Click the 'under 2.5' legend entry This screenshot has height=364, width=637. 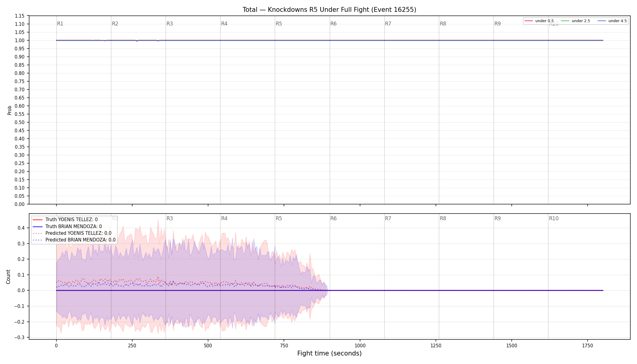[x=576, y=21]
